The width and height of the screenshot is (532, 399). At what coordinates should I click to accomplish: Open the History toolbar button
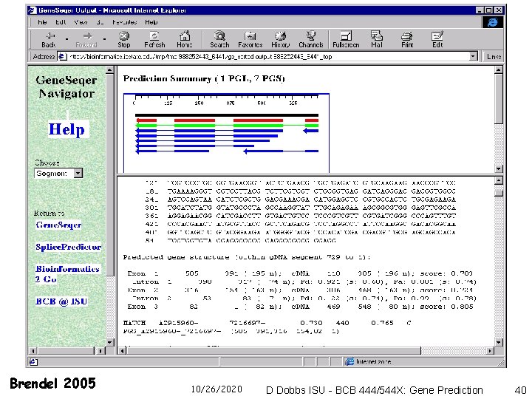click(x=280, y=40)
